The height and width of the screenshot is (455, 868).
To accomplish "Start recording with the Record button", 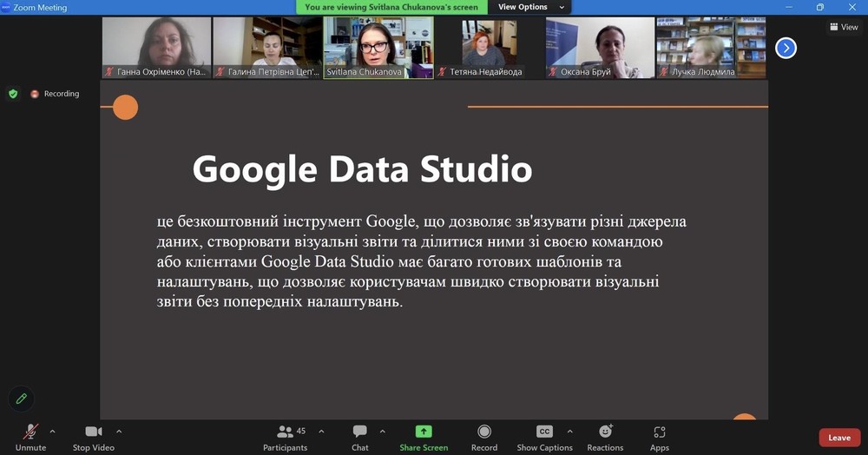I will pos(484,437).
